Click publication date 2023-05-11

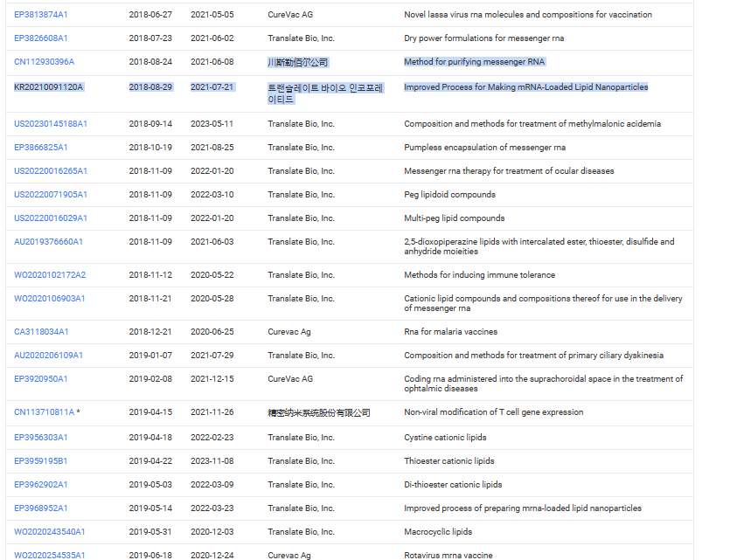(212, 124)
